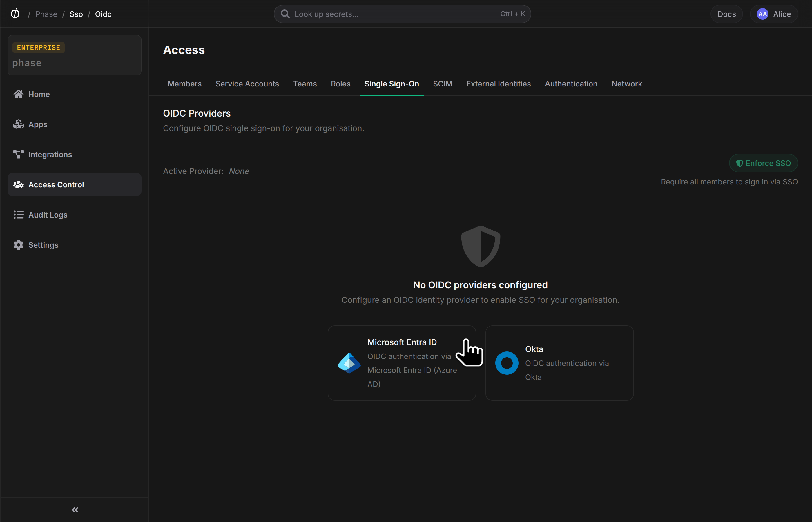Open the Service Accounts tab
Screen dimensions: 812x522
247,84
